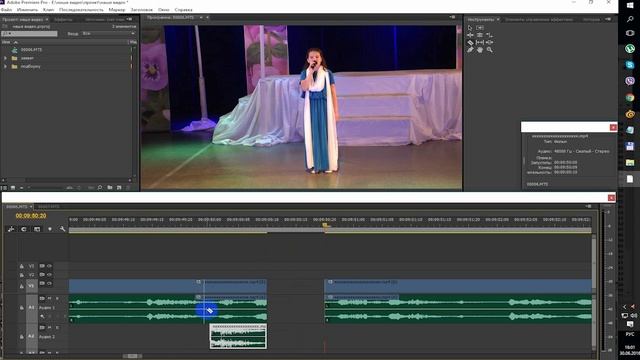
Task: Select the Hand tool
Action: pyautogui.click(x=480, y=50)
